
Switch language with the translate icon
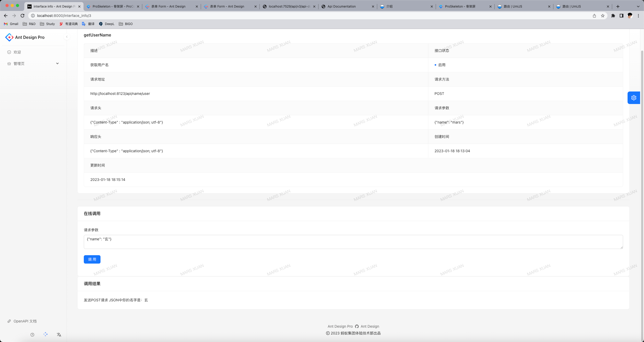pos(59,335)
